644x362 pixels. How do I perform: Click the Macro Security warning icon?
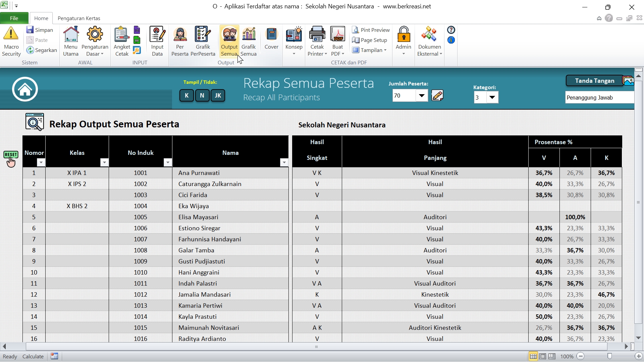click(11, 34)
